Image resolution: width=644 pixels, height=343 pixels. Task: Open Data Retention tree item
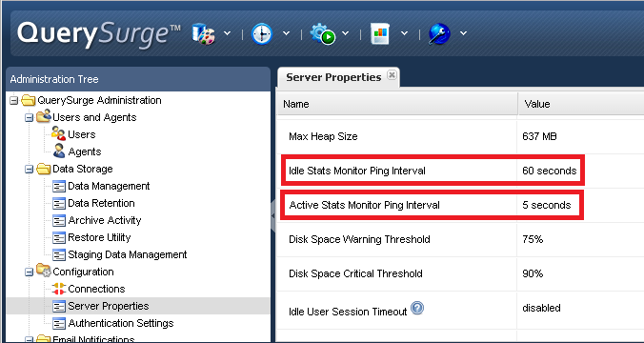coord(101,203)
